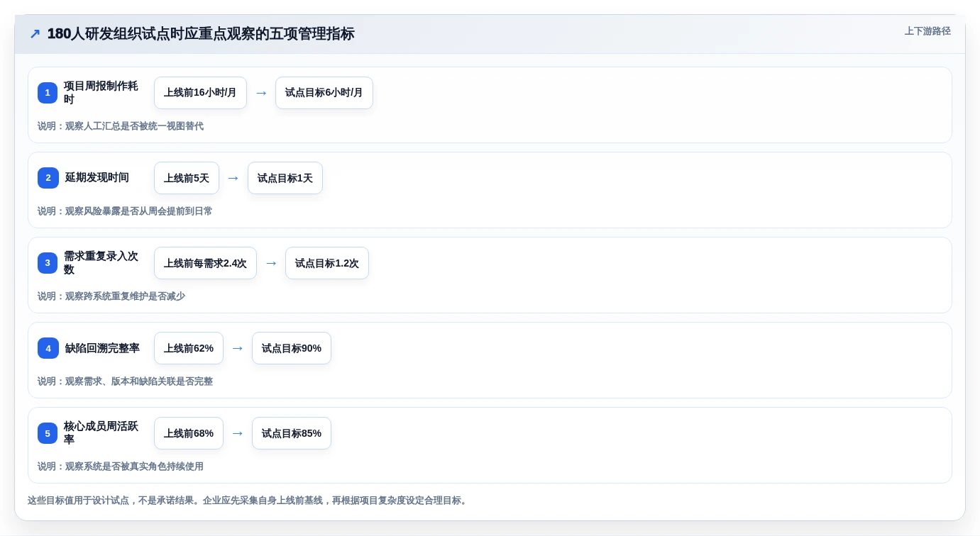Select the 上线前16小时/月 chip
Image resolution: width=980 pixels, height=536 pixels.
pos(200,93)
